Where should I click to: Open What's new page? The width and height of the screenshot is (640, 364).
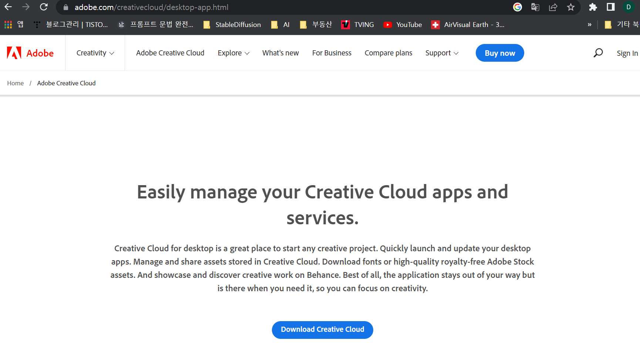tap(280, 53)
